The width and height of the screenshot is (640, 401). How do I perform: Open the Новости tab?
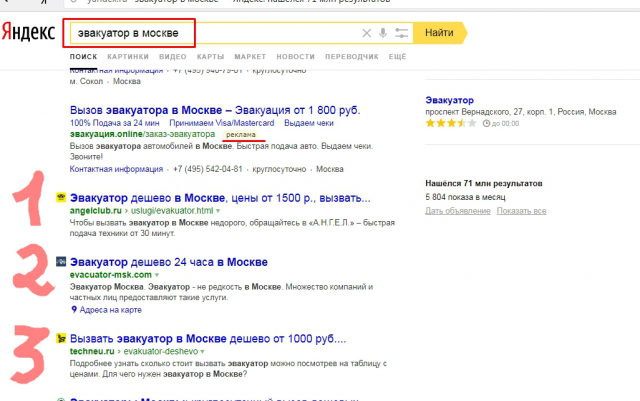pos(296,57)
